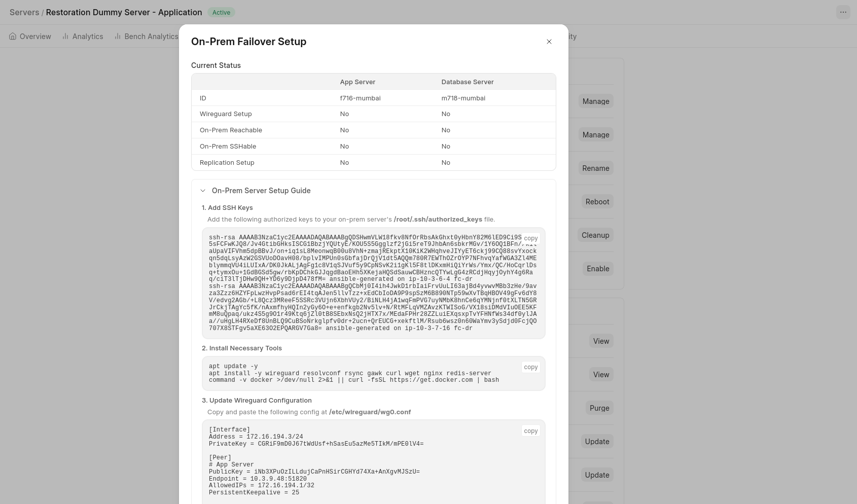The width and height of the screenshot is (857, 504).
Task: Click the Analytics bar chart icon
Action: 65,37
